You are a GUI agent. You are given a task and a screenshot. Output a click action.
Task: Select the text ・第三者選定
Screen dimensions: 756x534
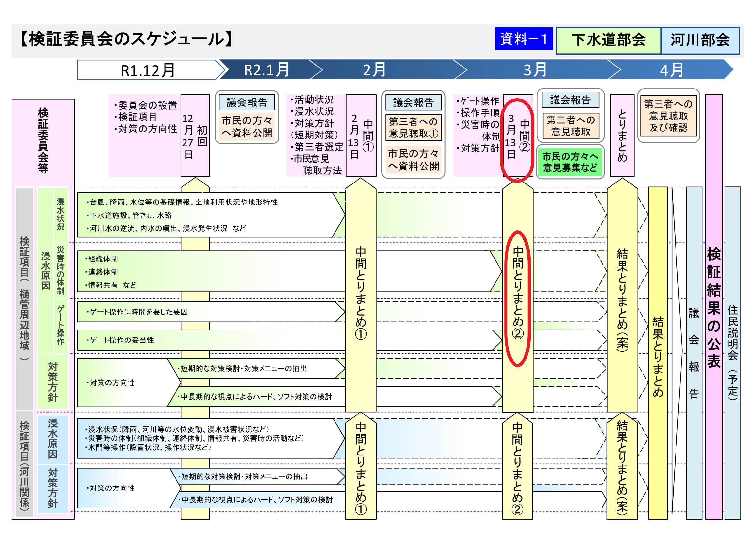click(316, 147)
